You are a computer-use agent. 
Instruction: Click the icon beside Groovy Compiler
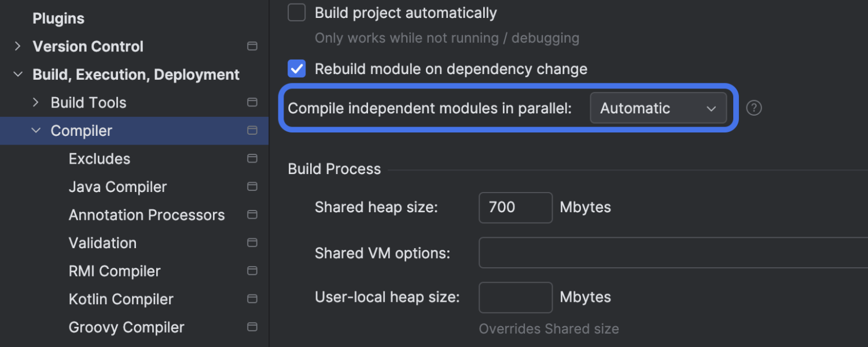pyautogui.click(x=252, y=327)
